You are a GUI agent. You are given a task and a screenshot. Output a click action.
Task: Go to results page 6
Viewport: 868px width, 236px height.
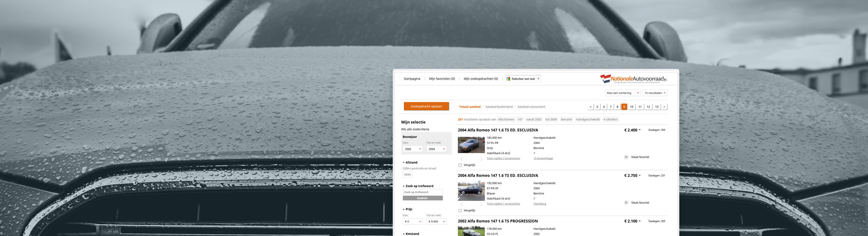pyautogui.click(x=604, y=107)
